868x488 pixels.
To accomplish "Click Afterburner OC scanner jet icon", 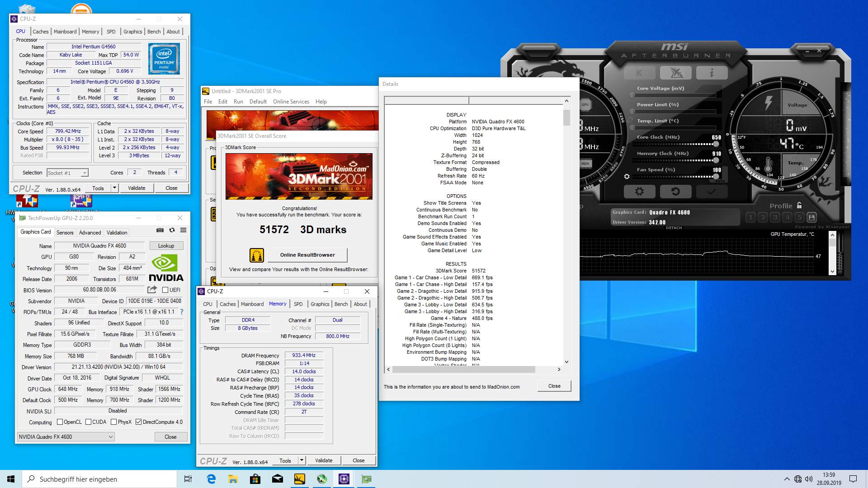I will tap(675, 72).
